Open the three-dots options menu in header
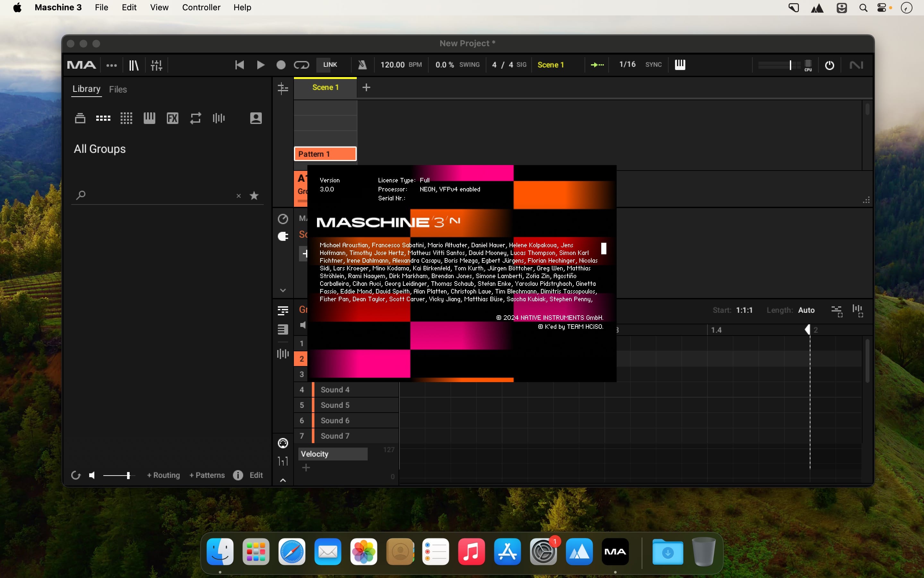 tap(112, 66)
